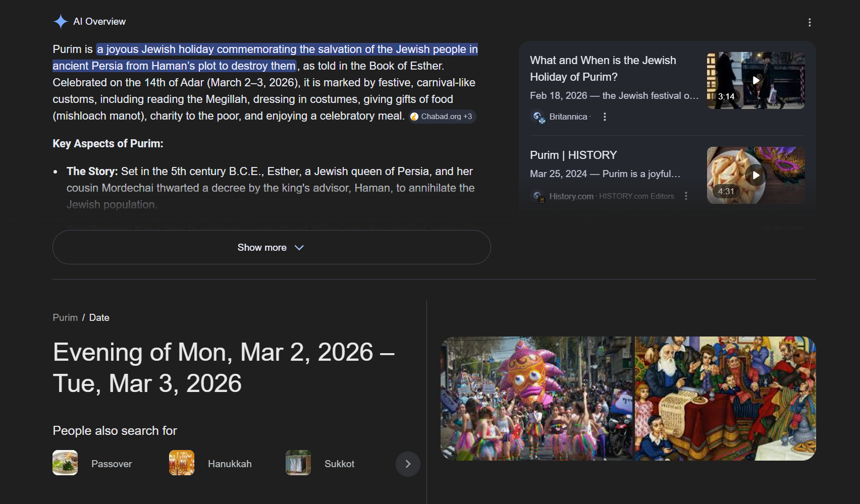Viewport: 860px width, 504px height.
Task: Click the 'People also search for' heading
Action: (x=115, y=431)
